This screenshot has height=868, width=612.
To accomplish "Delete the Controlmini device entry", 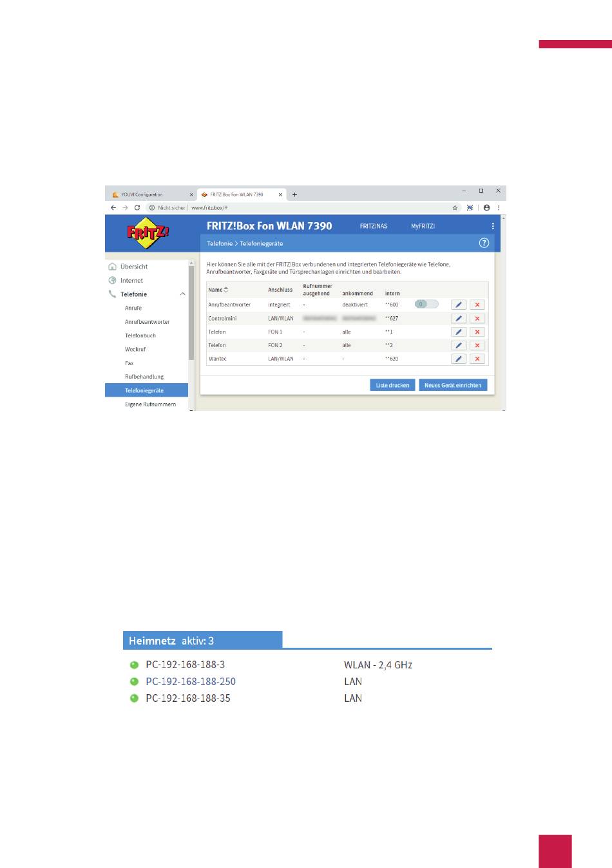I will [477, 318].
